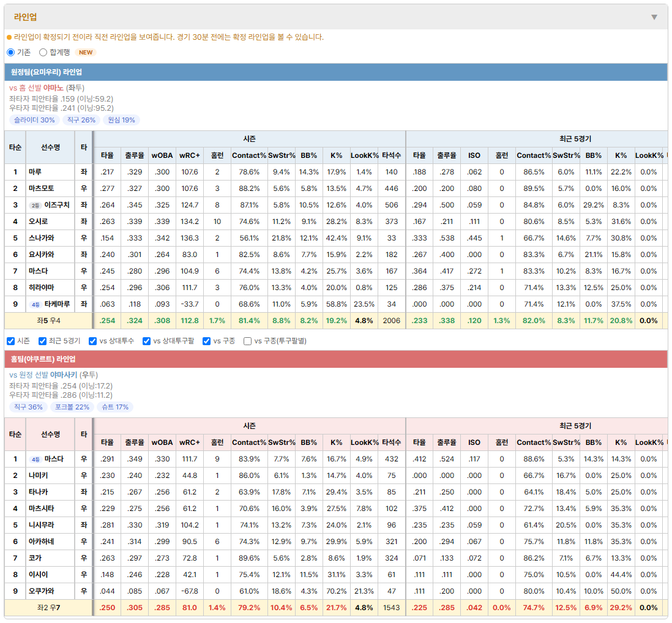Image resolution: width=672 pixels, height=623 pixels.
Task: Select the 기존 radio button
Action: tap(11, 52)
